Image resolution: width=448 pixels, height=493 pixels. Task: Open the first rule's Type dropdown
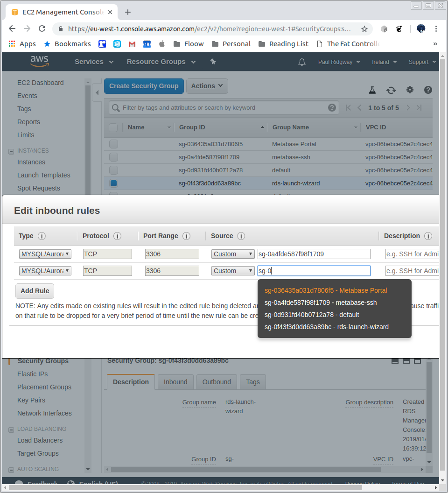(45, 254)
